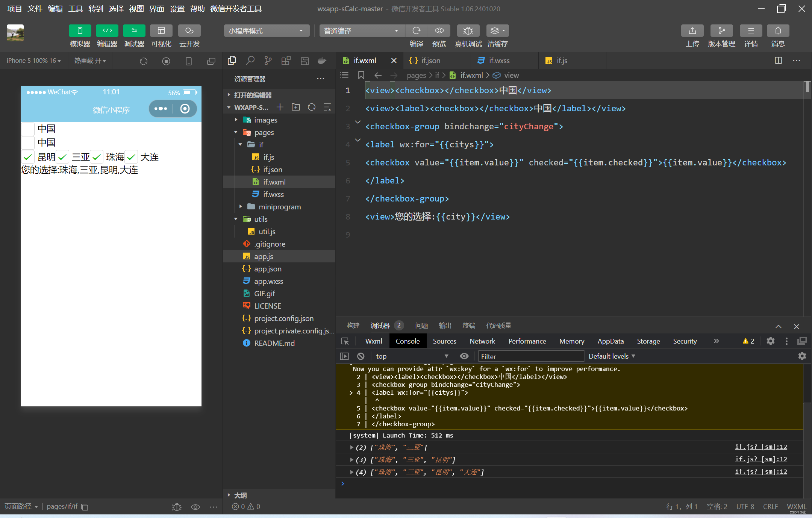
Task: Clear the console with the ban icon
Action: click(x=361, y=356)
